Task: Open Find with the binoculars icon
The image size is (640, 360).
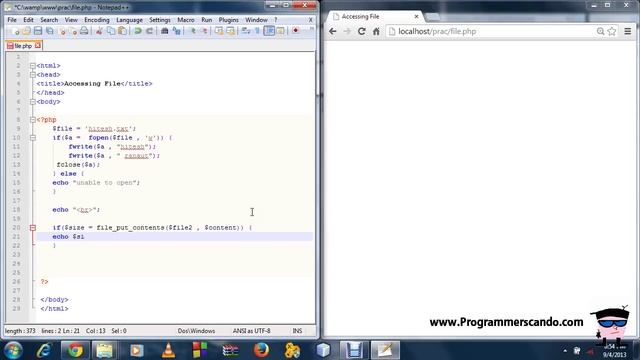Action: pos(164,31)
